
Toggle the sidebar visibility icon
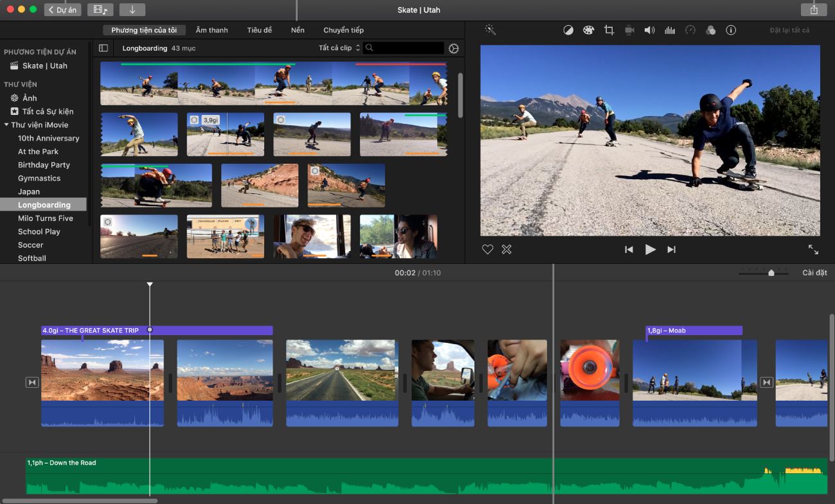pos(103,48)
